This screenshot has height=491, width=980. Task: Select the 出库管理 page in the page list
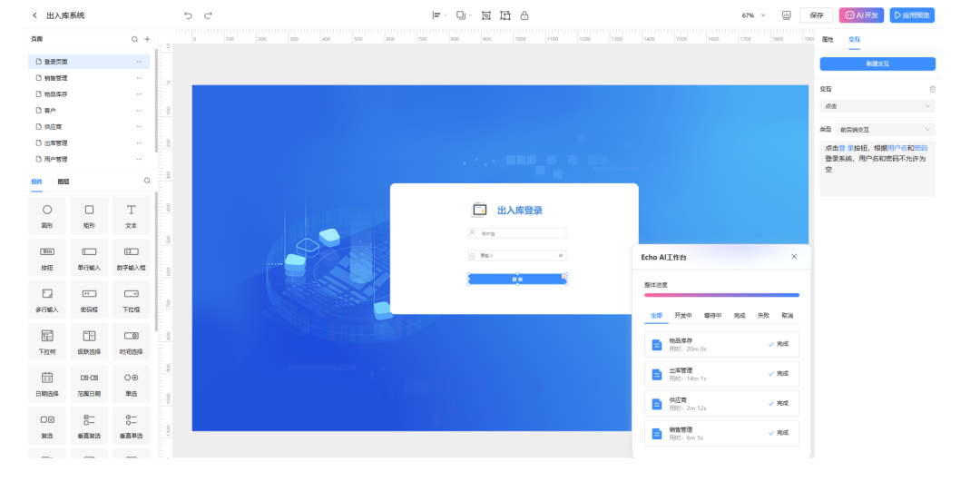(89, 142)
